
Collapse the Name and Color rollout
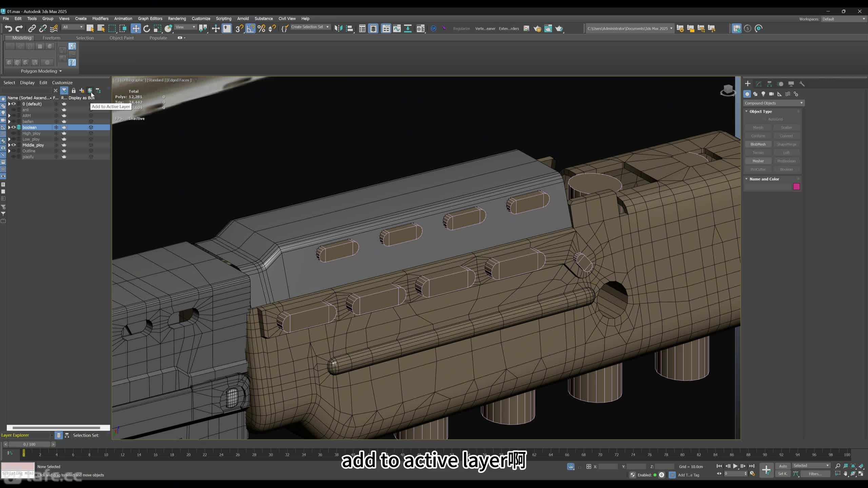(747, 179)
